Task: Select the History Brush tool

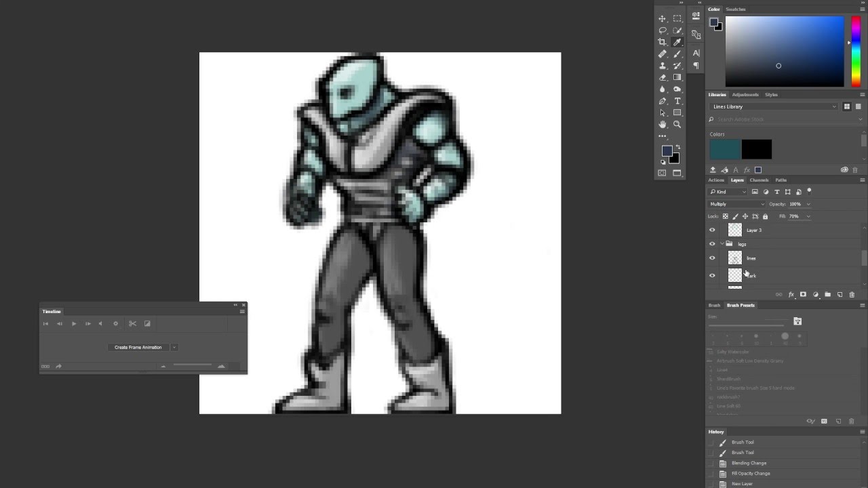Action: coord(677,66)
